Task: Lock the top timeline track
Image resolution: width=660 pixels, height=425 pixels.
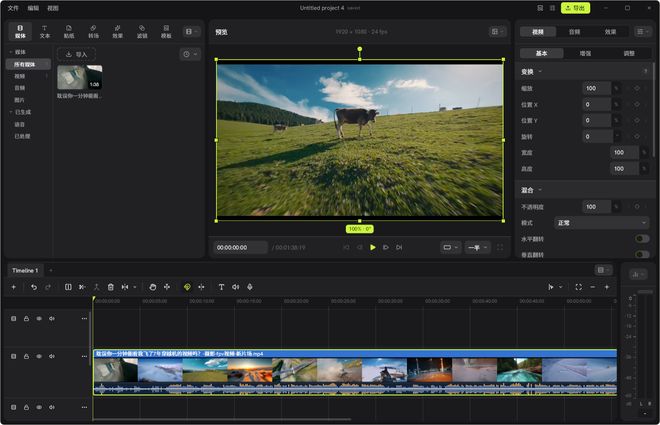Action: click(26, 319)
